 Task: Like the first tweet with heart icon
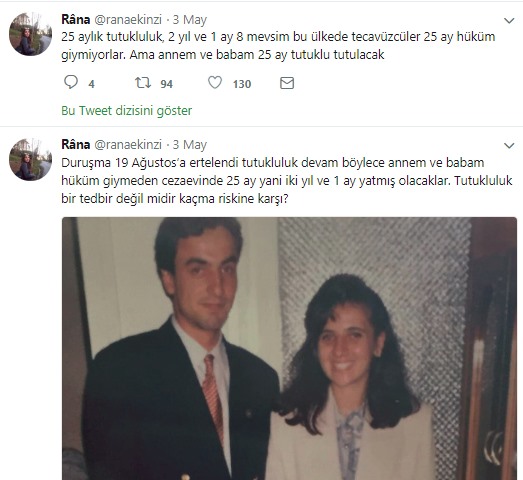[215, 82]
